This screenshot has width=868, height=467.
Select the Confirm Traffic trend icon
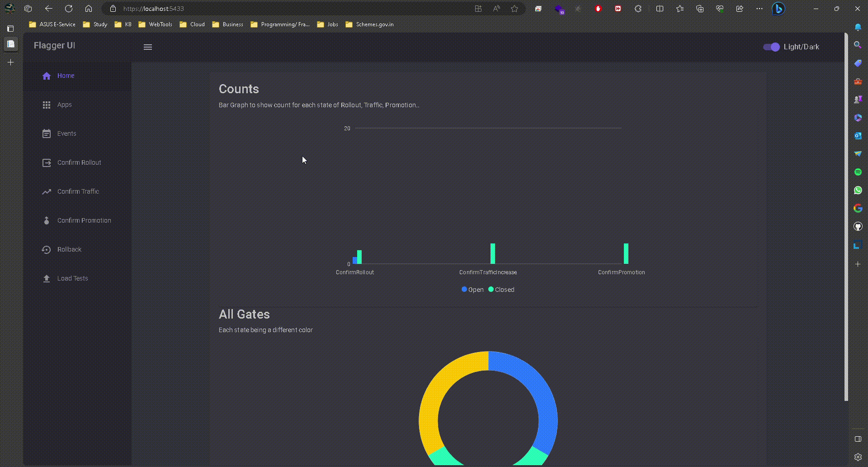47,191
